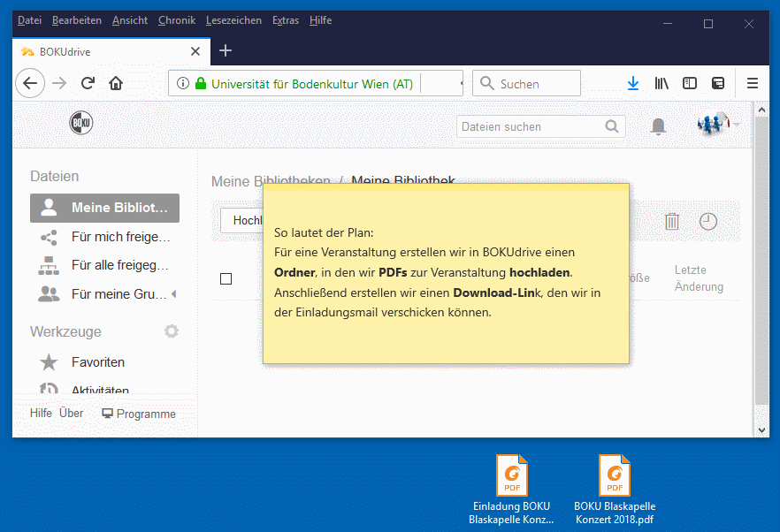
Task: Open the notifications bell
Action: pos(658,126)
